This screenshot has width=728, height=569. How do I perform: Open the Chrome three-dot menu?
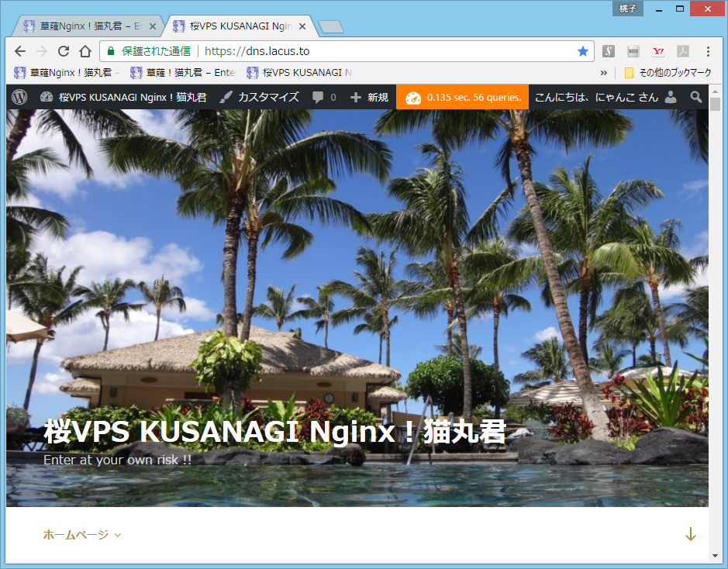click(708, 51)
